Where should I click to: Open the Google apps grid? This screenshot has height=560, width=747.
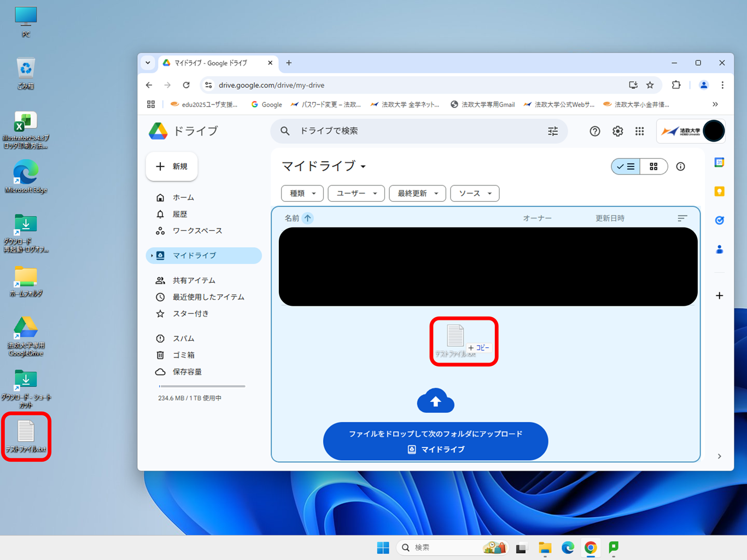coord(639,131)
